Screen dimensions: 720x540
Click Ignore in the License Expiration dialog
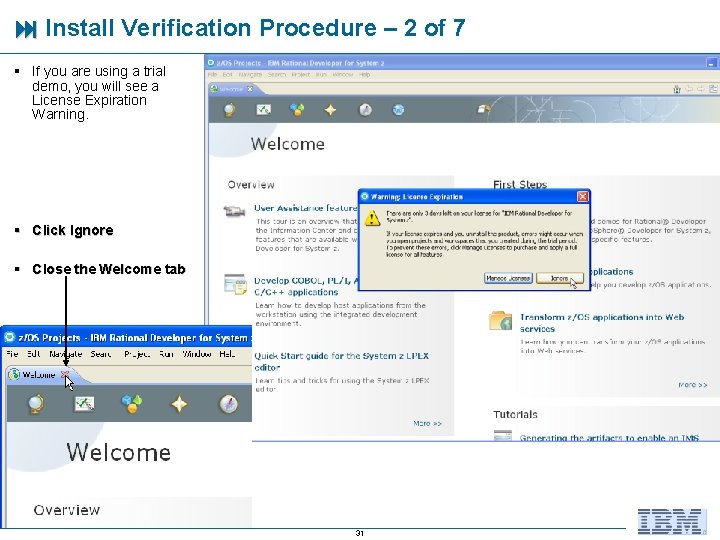point(559,278)
